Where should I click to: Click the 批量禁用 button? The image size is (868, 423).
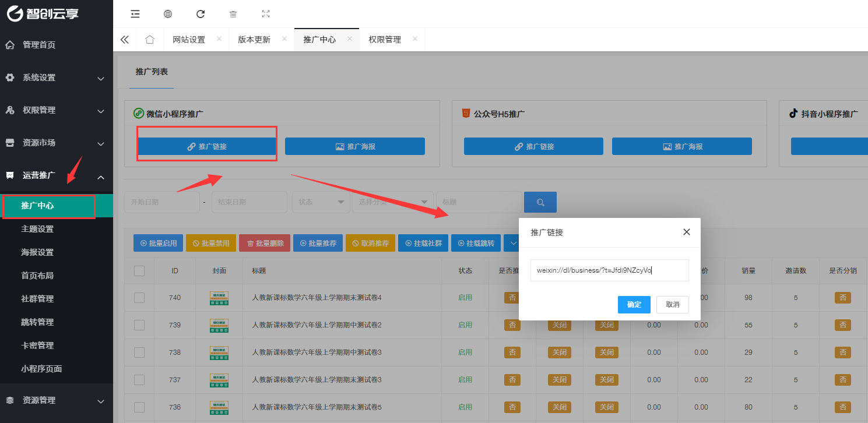tap(211, 243)
